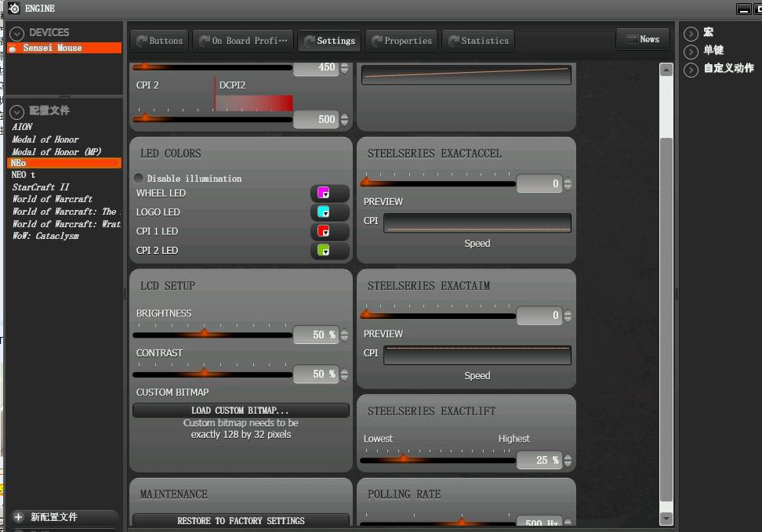Click the ExactAim value field showing 0
Screen dimensions: 762x532
click(x=539, y=316)
